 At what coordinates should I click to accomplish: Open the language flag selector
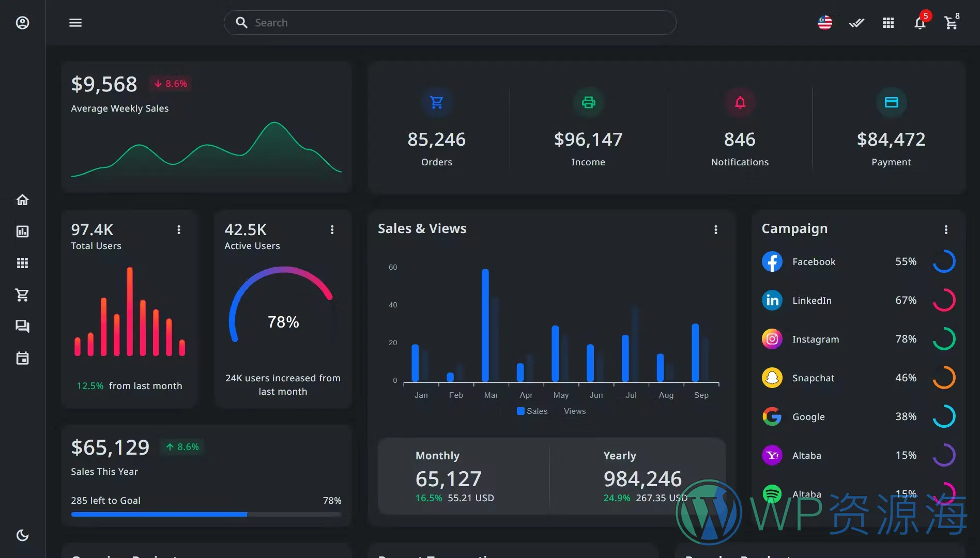[x=825, y=23]
